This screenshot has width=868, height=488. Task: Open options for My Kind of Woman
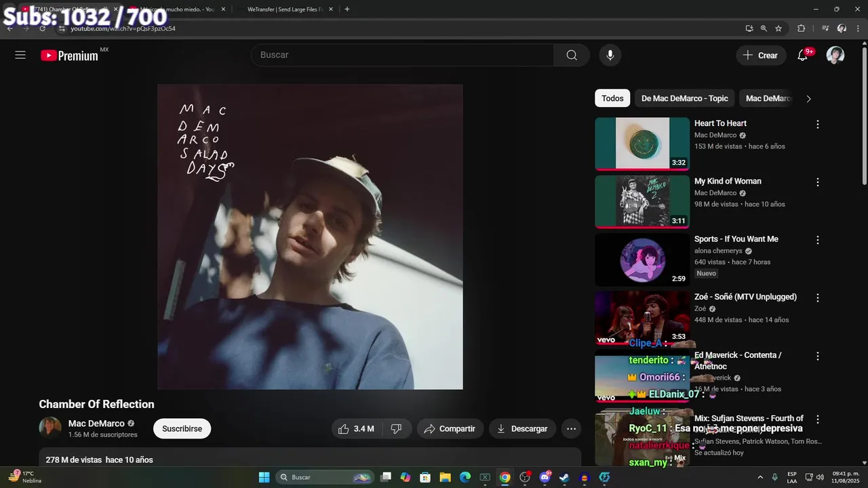pyautogui.click(x=817, y=182)
